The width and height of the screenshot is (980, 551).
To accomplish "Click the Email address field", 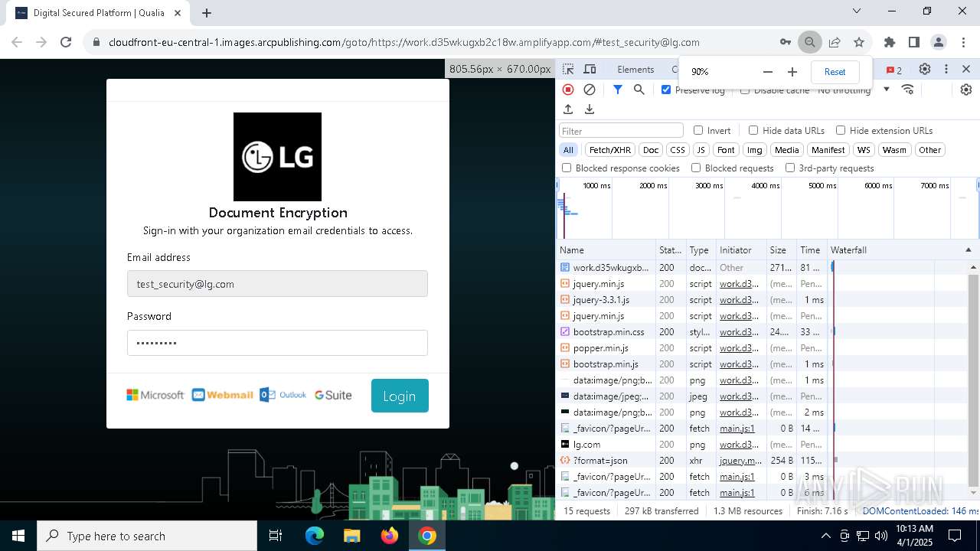I will (x=277, y=284).
